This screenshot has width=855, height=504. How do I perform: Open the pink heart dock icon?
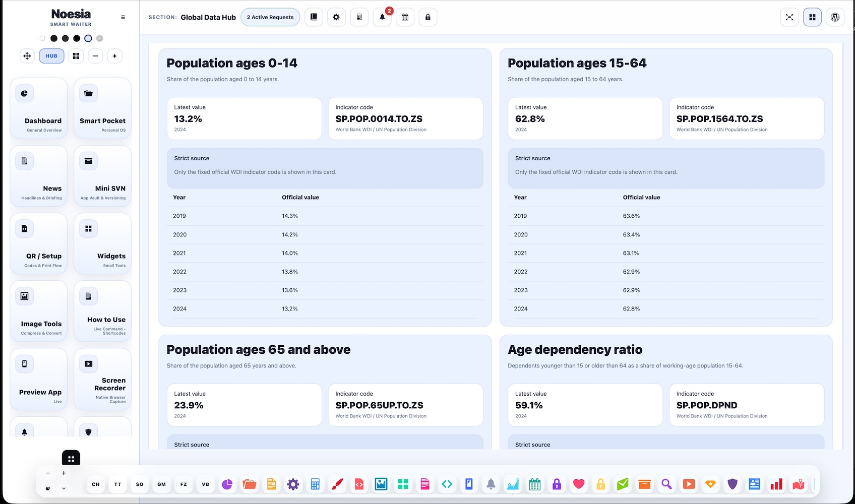pos(579,484)
